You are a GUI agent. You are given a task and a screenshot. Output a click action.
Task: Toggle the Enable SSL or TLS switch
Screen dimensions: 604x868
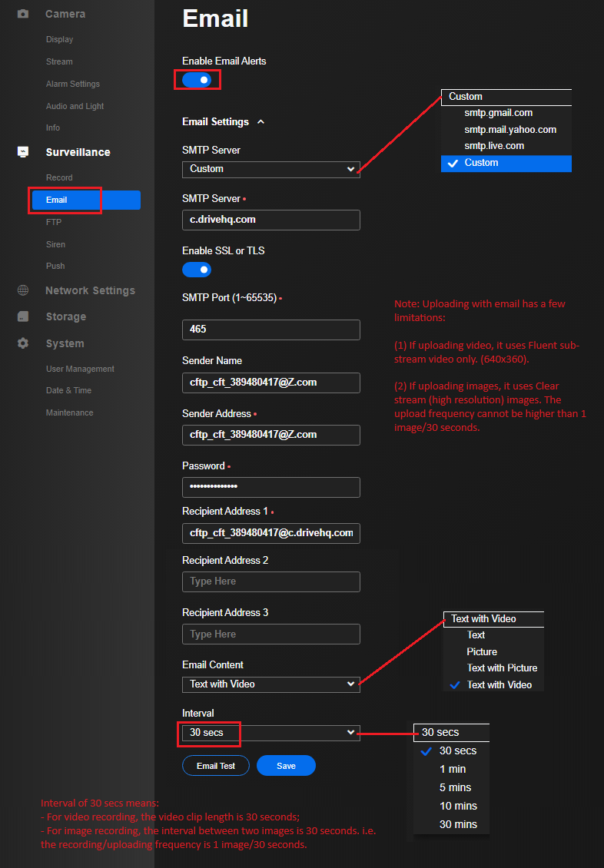click(x=197, y=270)
